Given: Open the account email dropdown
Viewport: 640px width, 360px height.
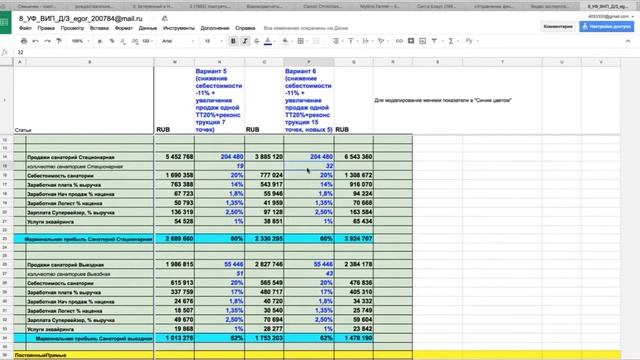Looking at the screenshot, I should point(611,16).
